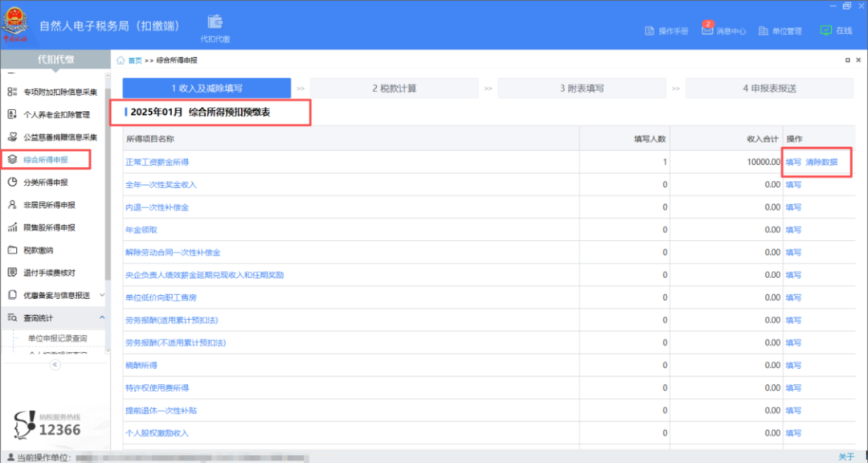Click 清除数据 for 正常工资薪金所得

coord(821,162)
